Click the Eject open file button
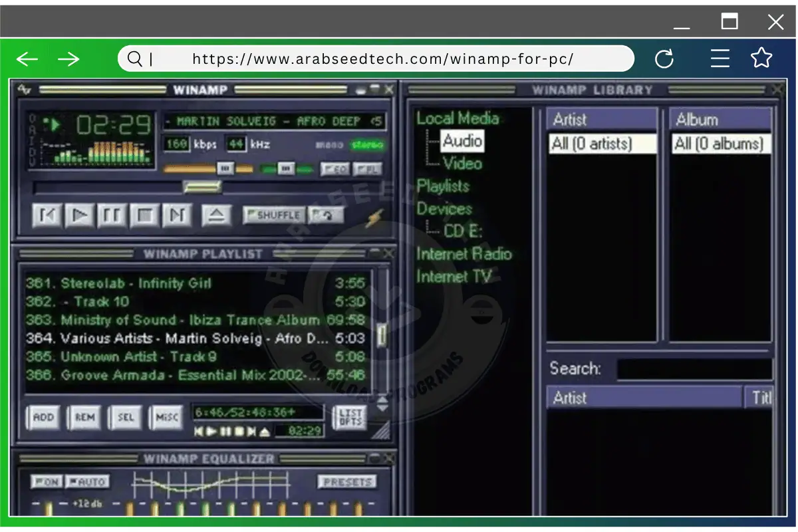This screenshot has width=798, height=532. coord(215,215)
